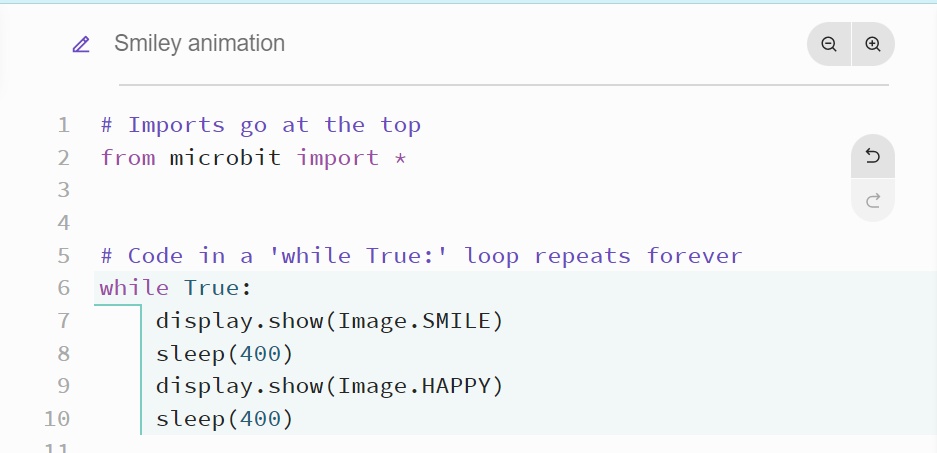Zoom in the code editor text
937x453 pixels.
tap(873, 44)
